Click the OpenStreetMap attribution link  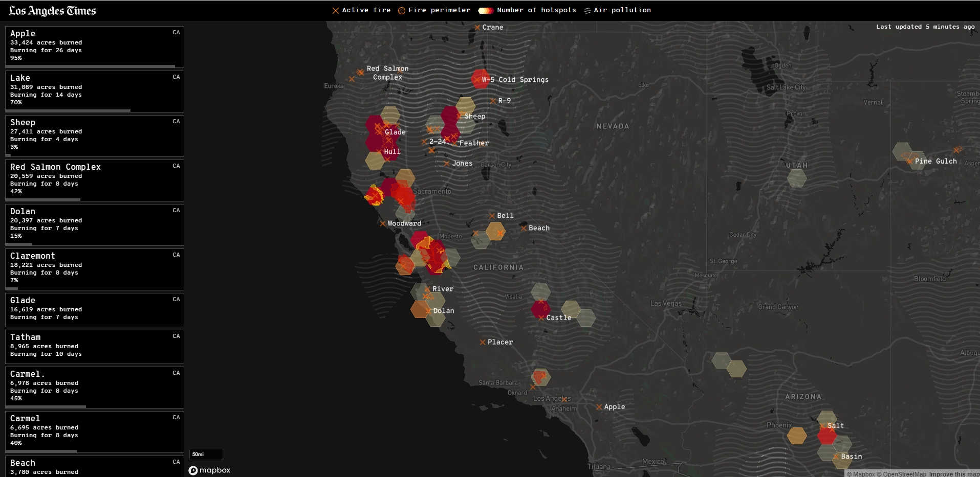904,473
